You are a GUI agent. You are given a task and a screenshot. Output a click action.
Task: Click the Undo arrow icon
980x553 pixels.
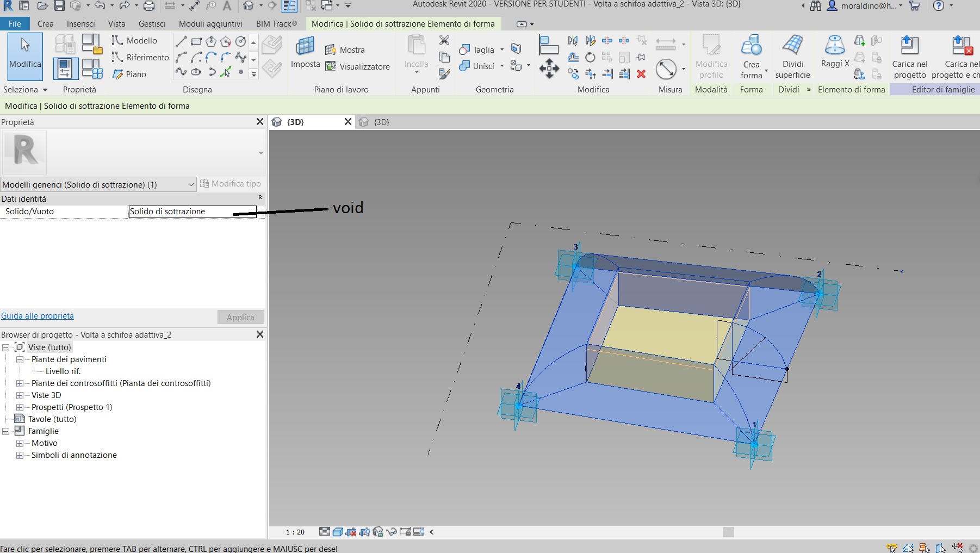point(100,6)
